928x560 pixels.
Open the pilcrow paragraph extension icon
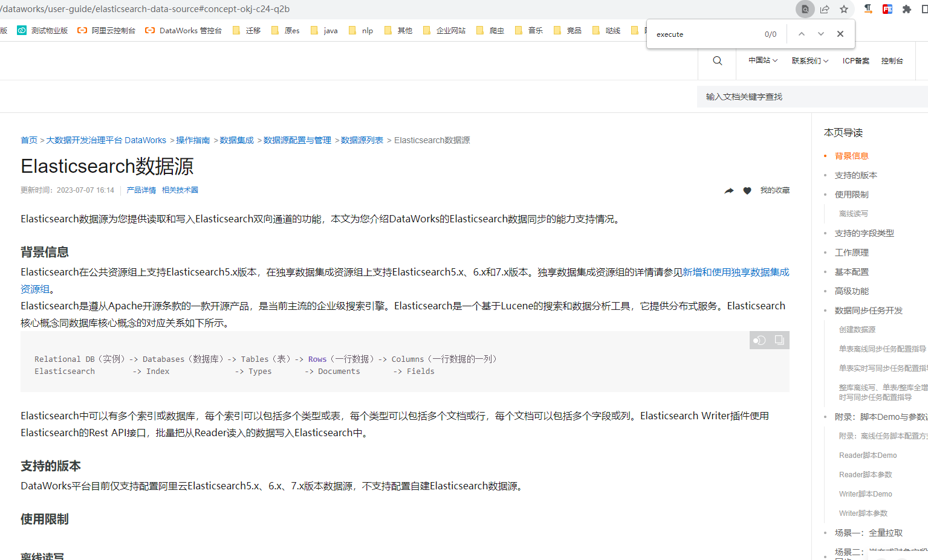(868, 9)
